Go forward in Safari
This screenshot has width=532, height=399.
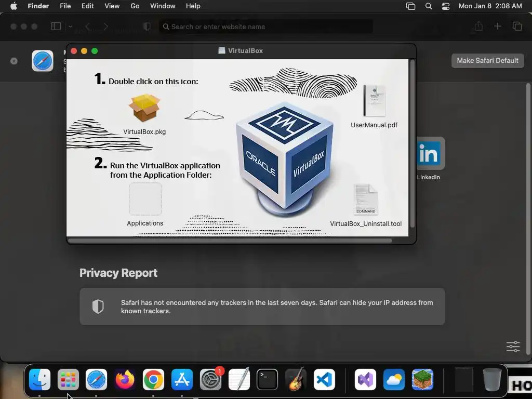[106, 26]
